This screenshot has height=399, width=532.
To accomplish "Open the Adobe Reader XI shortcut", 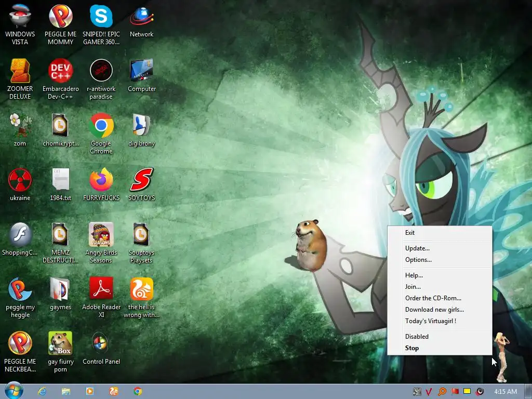I will (x=101, y=297).
